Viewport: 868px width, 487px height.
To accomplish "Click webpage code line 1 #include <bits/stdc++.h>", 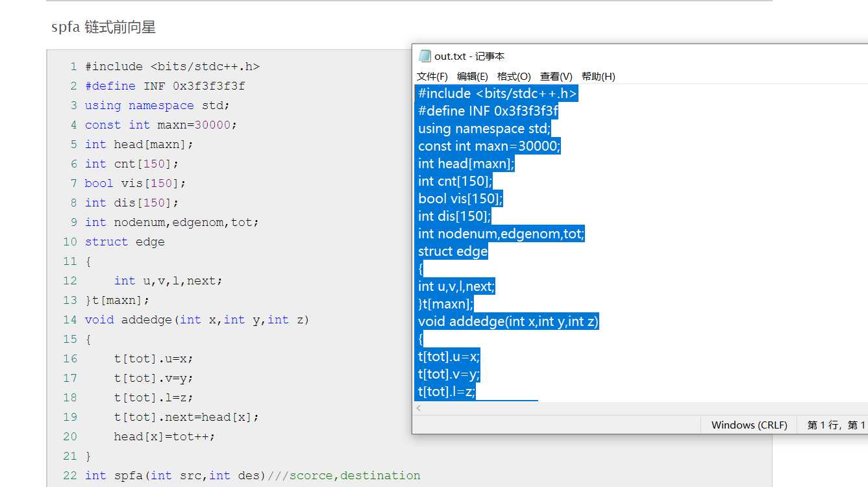I will pyautogui.click(x=173, y=66).
